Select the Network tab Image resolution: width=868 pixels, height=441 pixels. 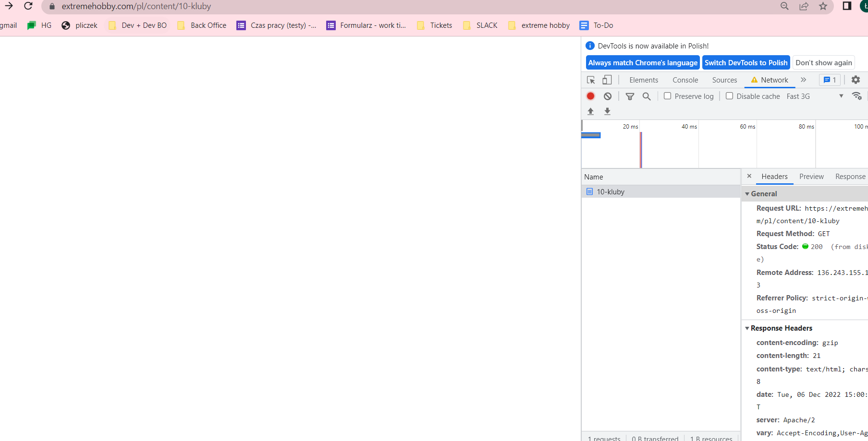tap(770, 80)
